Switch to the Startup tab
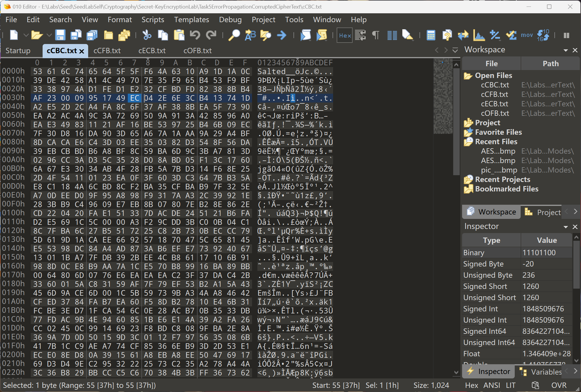The height and width of the screenshot is (392, 581). [x=18, y=50]
